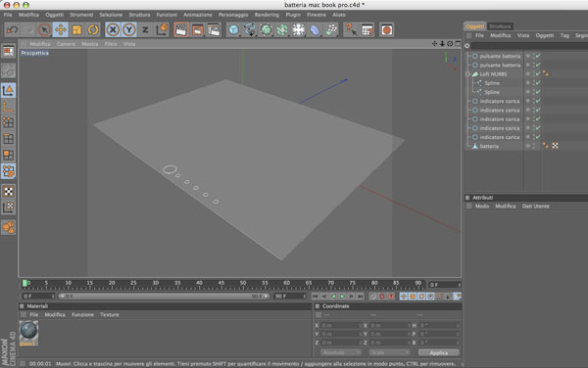
Task: Click stepper of timeline end frame 90 F
Action: pyautogui.click(x=305, y=297)
